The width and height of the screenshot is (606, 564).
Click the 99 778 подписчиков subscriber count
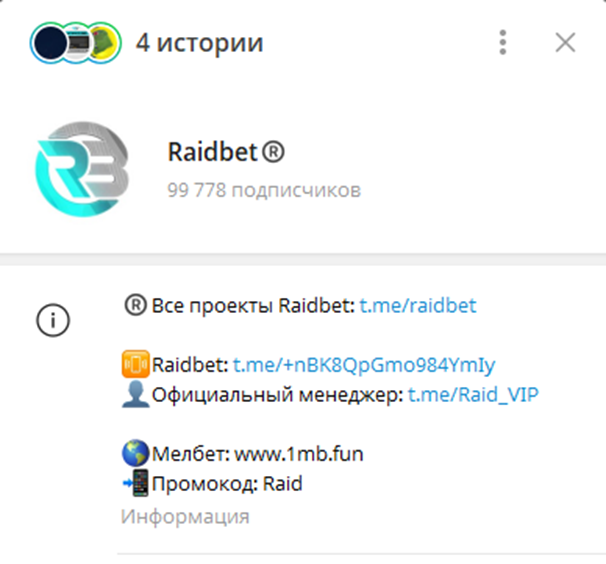[264, 190]
